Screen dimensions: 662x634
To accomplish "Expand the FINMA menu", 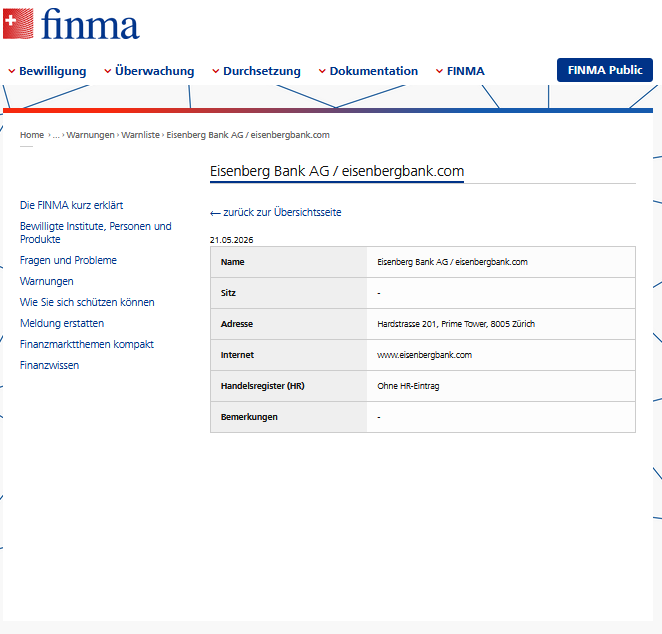I will click(461, 71).
